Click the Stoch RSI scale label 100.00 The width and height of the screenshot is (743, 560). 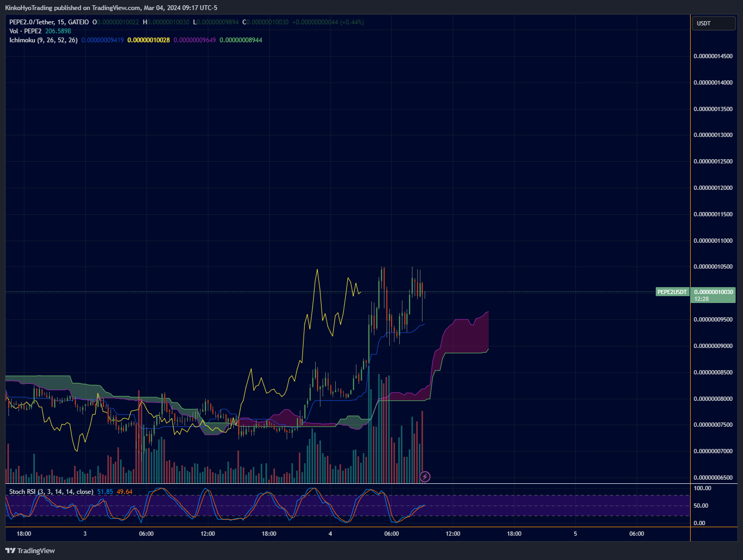pyautogui.click(x=702, y=488)
